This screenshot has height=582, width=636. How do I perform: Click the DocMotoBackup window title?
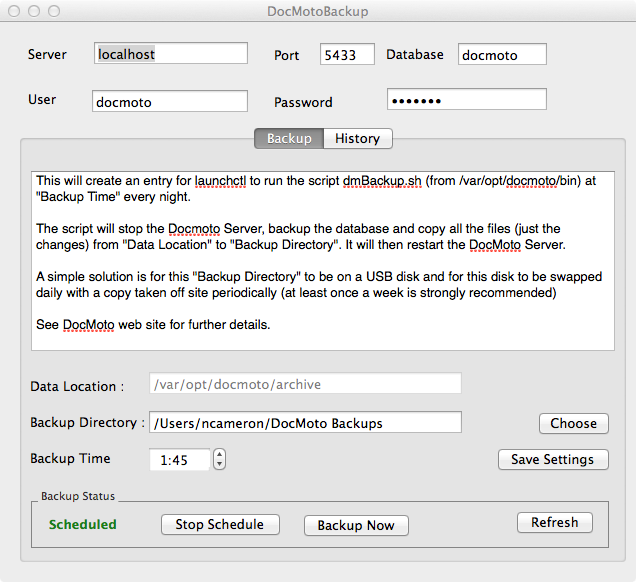(x=318, y=11)
